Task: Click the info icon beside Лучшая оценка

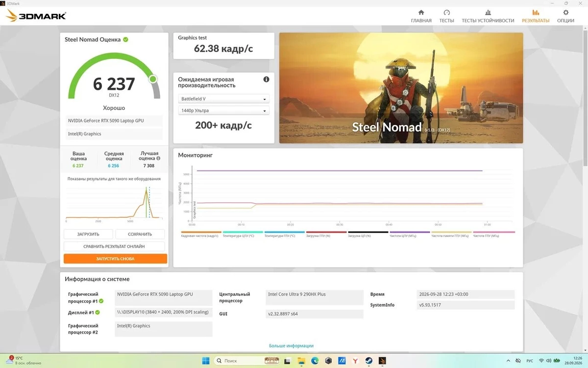Action: click(158, 158)
